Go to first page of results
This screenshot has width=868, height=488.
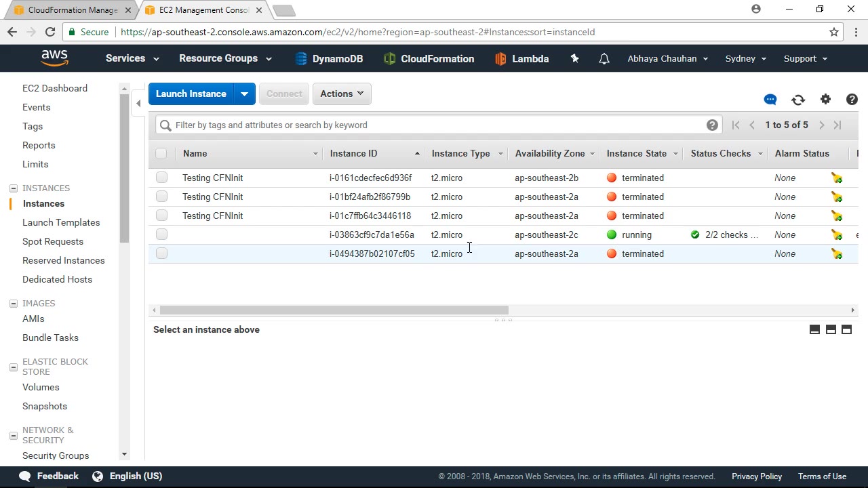click(736, 125)
